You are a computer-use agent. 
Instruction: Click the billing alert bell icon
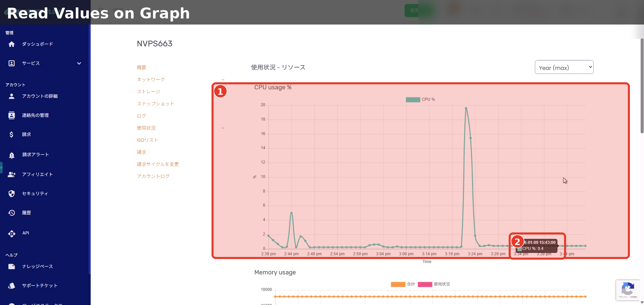click(12, 155)
